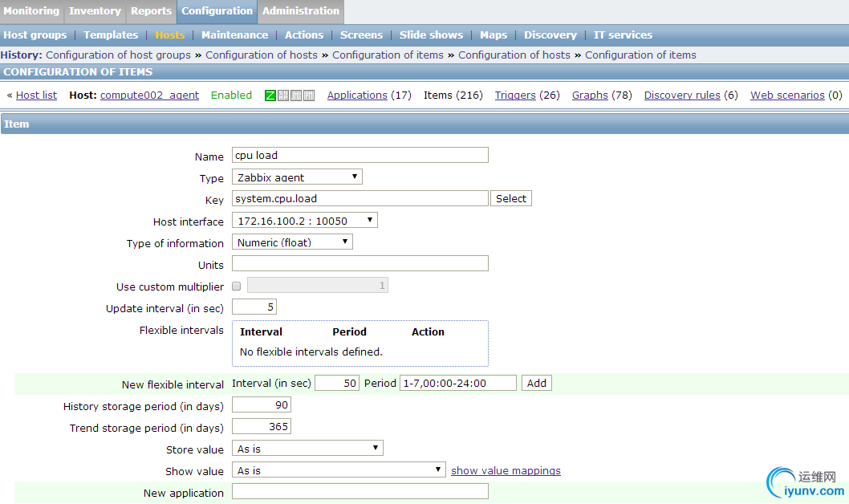Viewport: 849px width, 504px height.
Task: Open the Graphs link
Action: click(x=590, y=96)
